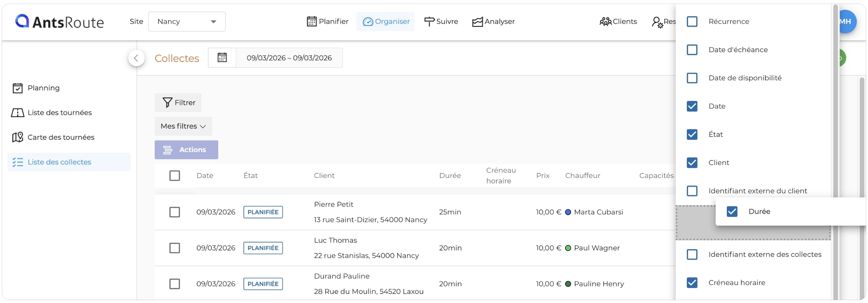Viewport: 868px width, 303px height.
Task: Click Paul Wagner's green color dot
Action: pyautogui.click(x=568, y=248)
